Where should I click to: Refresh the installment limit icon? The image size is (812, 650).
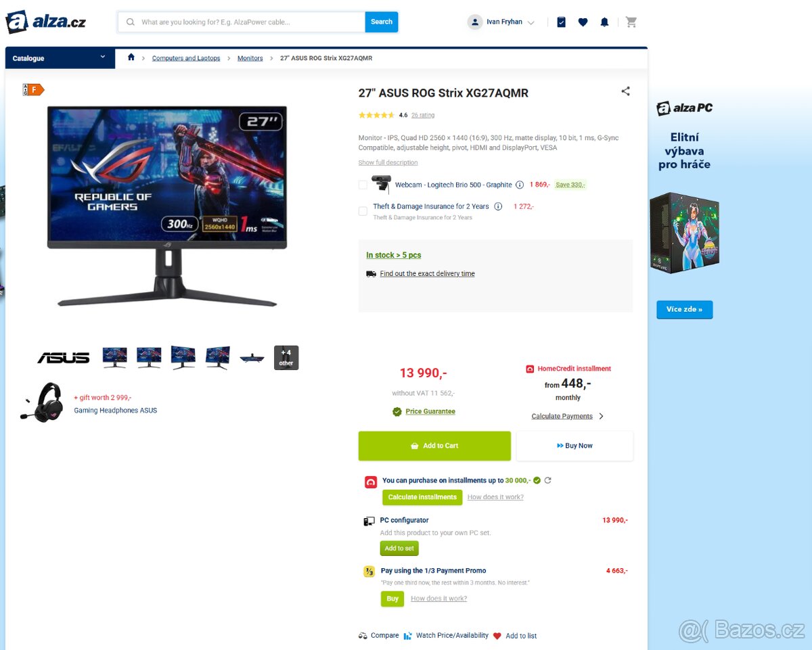point(547,480)
